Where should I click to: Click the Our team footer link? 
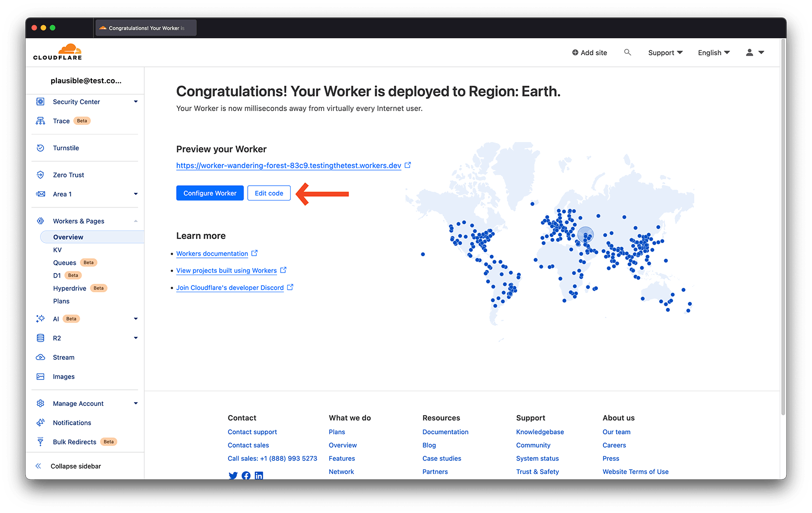click(x=616, y=432)
